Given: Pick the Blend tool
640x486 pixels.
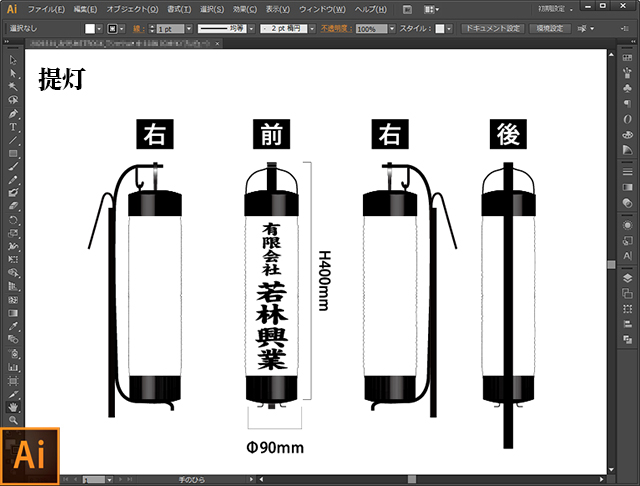Looking at the screenshot, I should click(x=13, y=340).
